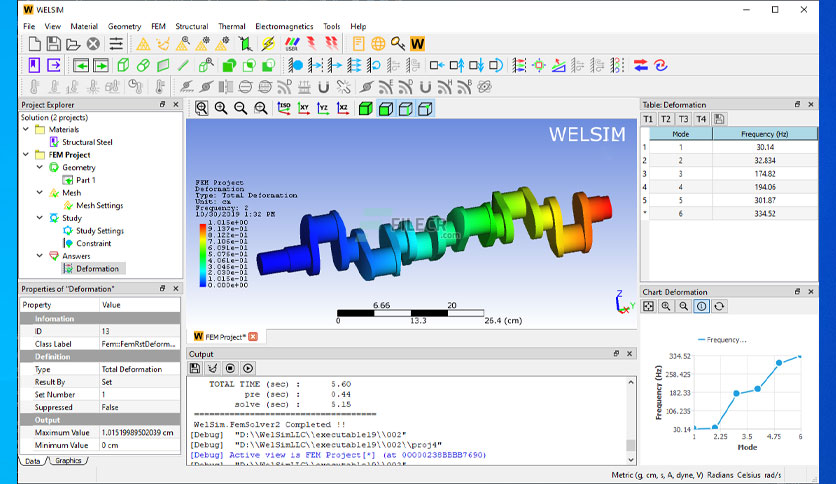This screenshot has height=484, width=836.
Task: Collapse the FEM Project tree node
Action: (26, 155)
